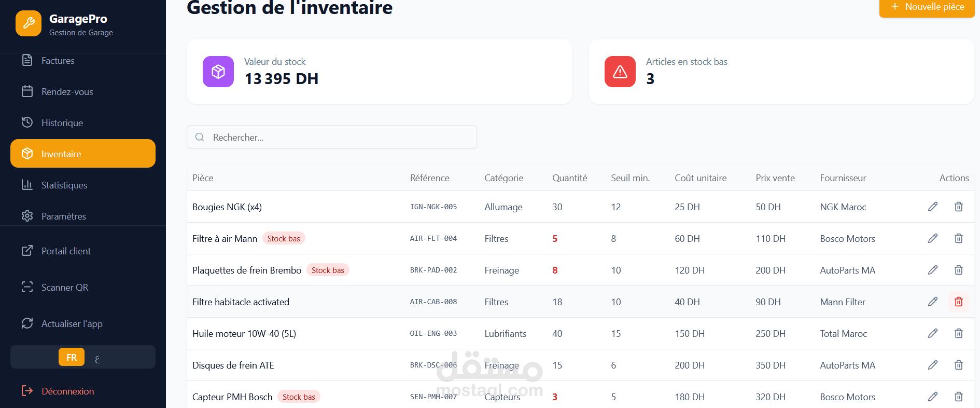This screenshot has width=980, height=408.
Task: Click the red low-stock warning icon
Action: click(x=620, y=72)
